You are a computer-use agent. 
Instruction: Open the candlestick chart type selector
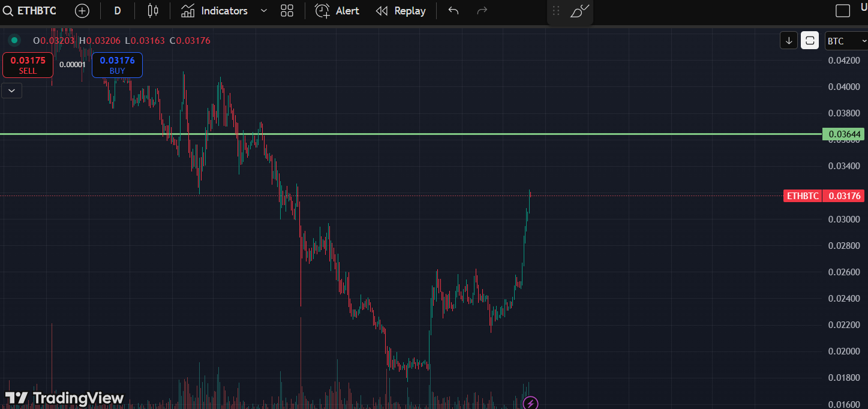tap(153, 11)
